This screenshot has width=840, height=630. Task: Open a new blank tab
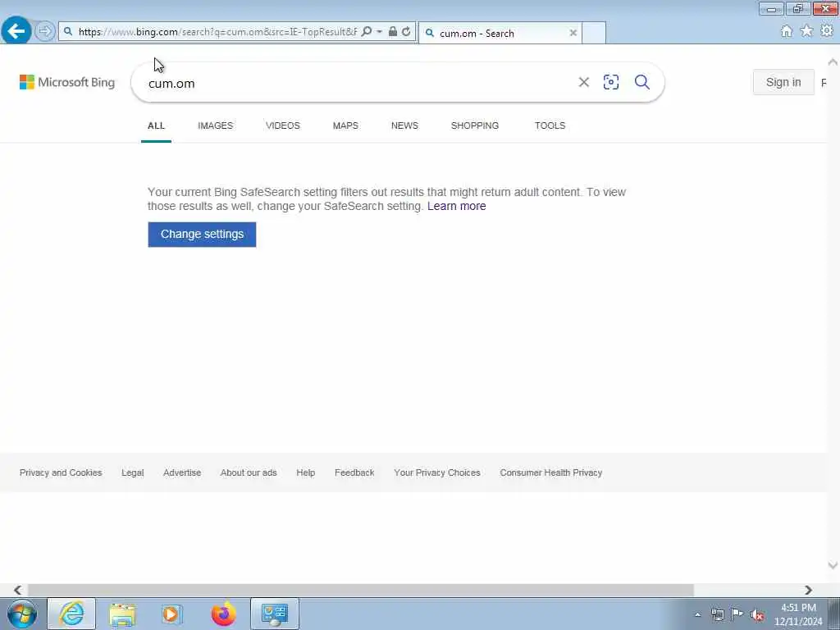click(x=594, y=33)
